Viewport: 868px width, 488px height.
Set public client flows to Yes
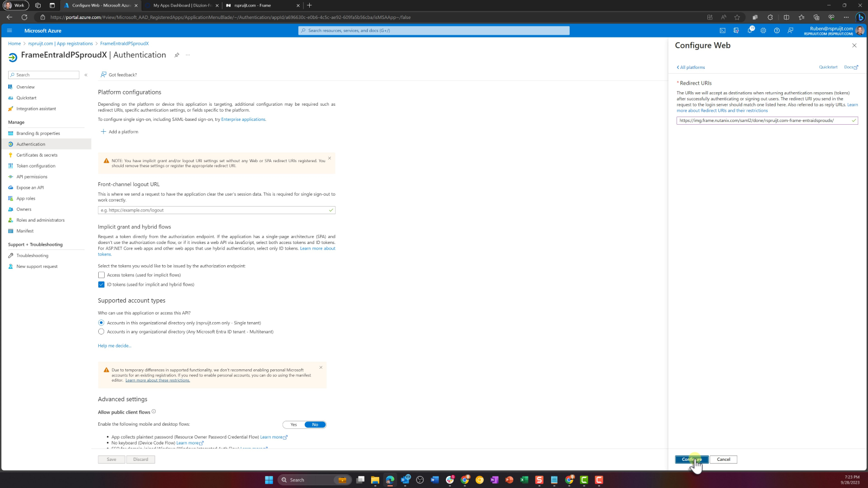[293, 425]
